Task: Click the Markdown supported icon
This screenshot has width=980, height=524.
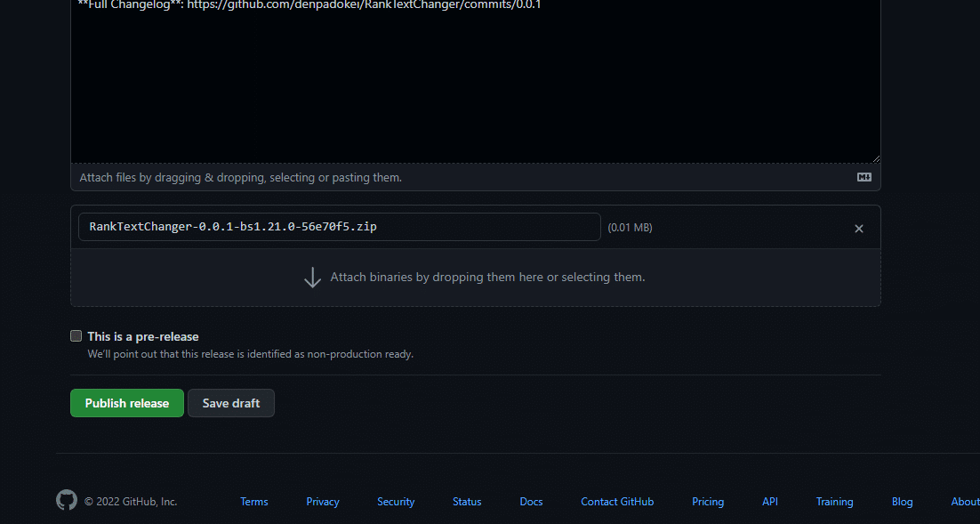Action: pos(864,177)
